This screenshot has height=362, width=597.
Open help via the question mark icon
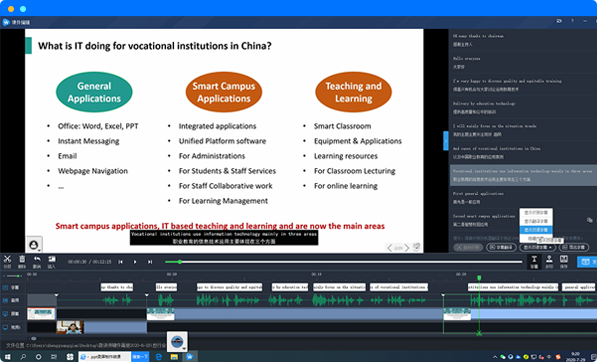tap(572, 21)
